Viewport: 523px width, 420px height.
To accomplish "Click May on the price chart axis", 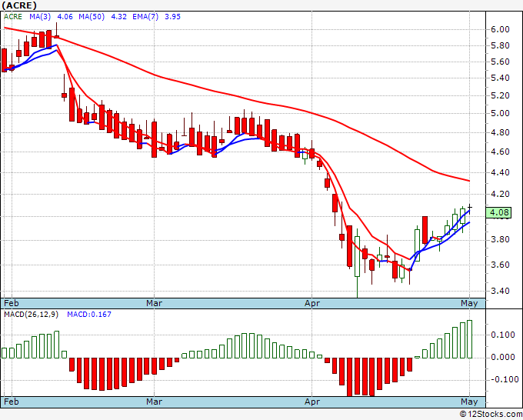I will [x=469, y=303].
